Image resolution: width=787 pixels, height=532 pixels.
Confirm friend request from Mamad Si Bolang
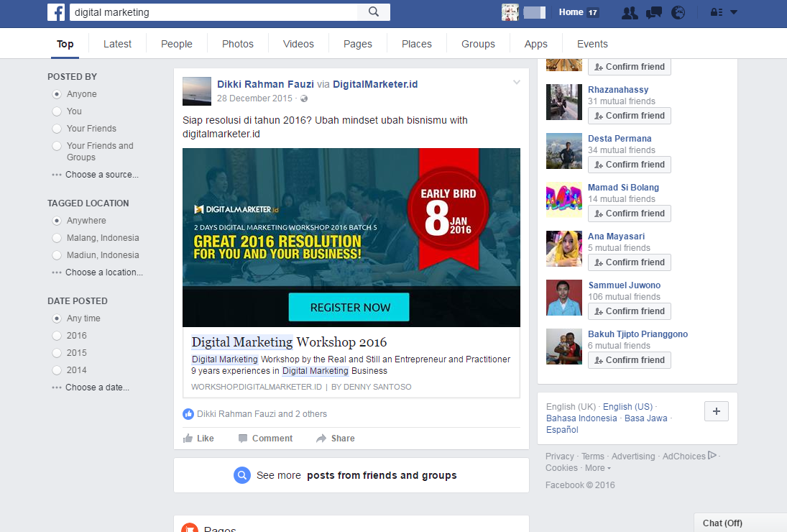coord(630,214)
